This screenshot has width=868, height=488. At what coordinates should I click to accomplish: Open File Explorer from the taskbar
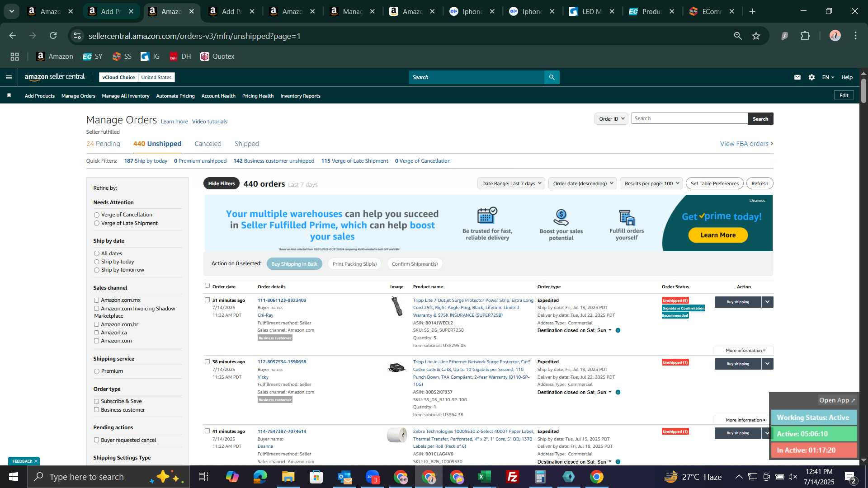288,477
